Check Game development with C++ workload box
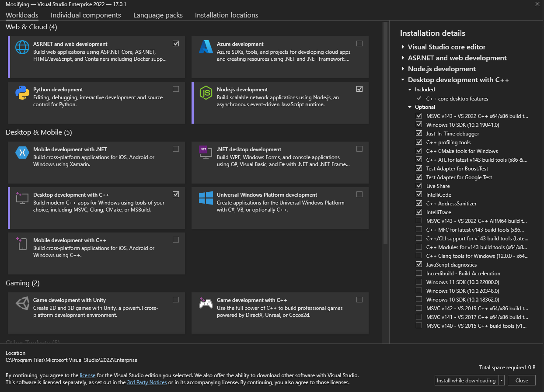Image resolution: width=544 pixels, height=392 pixels. click(359, 300)
